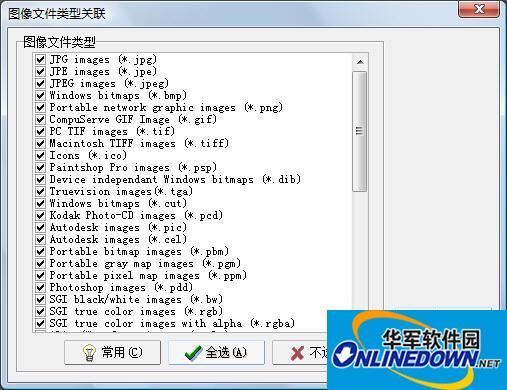This screenshot has width=507, height=390.
Task: Click the 常用(C) button
Action: click(x=112, y=352)
